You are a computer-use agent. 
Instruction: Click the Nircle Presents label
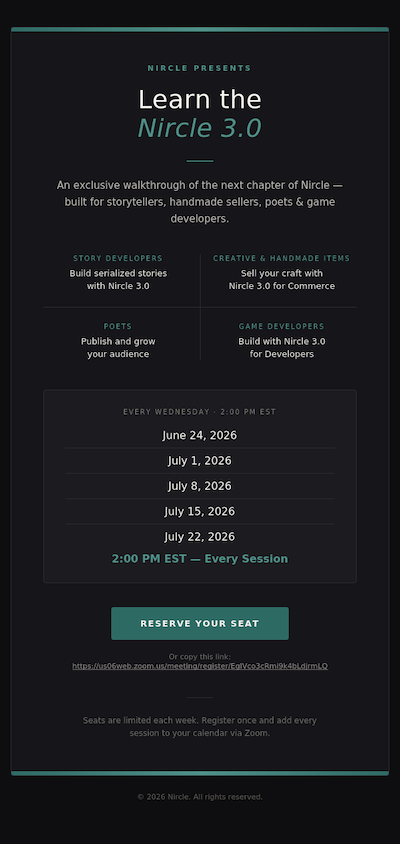[x=200, y=68]
